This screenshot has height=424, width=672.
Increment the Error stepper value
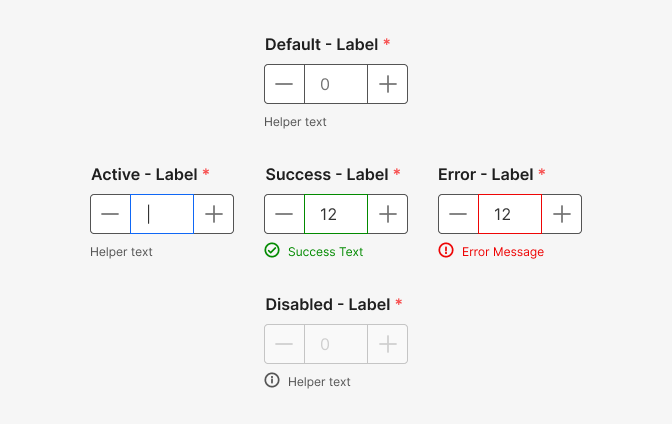tap(561, 214)
